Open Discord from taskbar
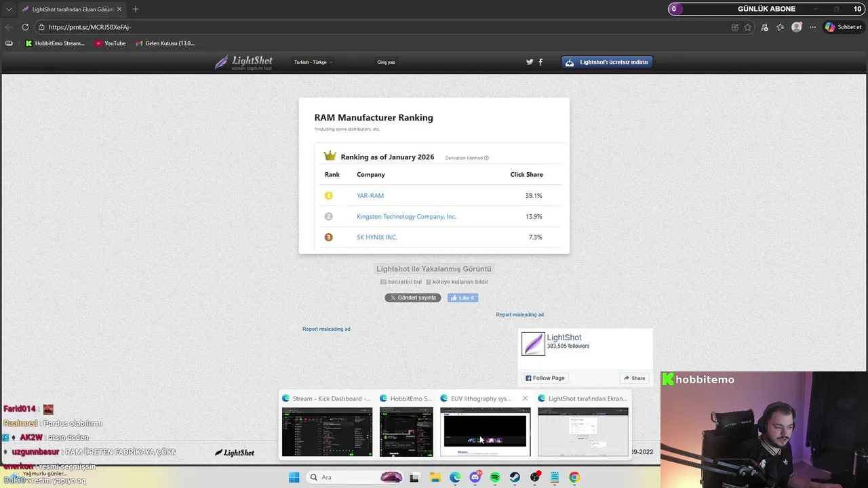The image size is (868, 488). click(x=475, y=477)
